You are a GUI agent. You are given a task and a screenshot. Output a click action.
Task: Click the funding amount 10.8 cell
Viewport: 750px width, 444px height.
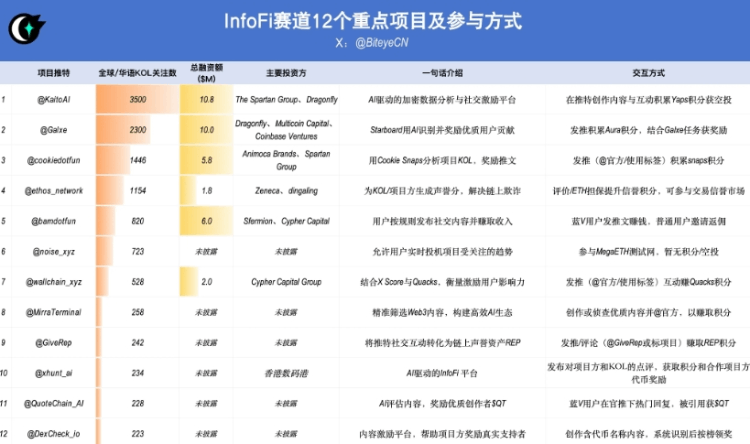207,100
